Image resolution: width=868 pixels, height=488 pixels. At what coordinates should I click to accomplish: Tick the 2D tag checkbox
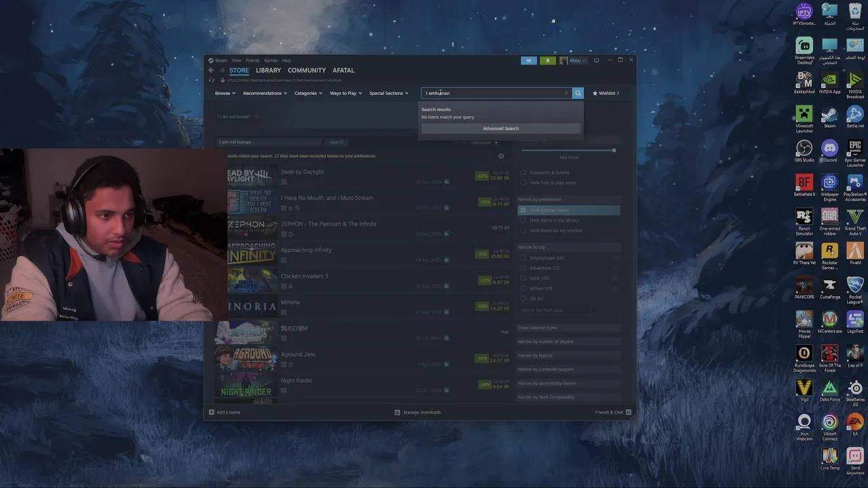coord(524,298)
